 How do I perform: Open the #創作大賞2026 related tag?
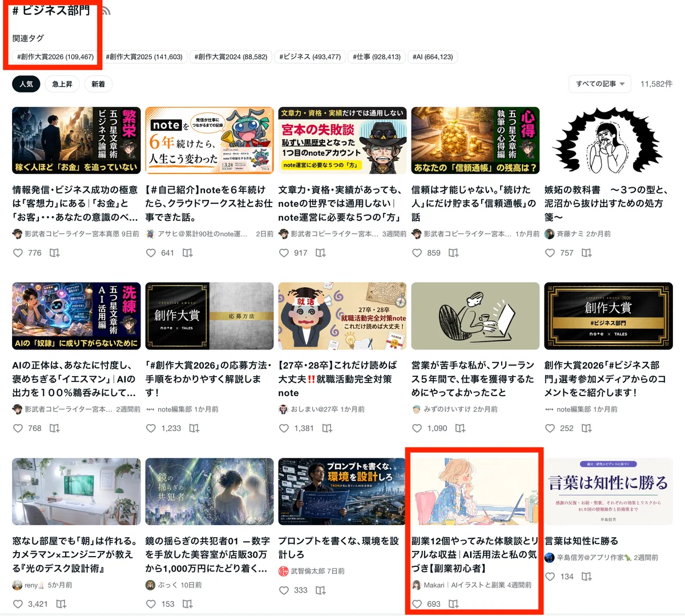[55, 57]
